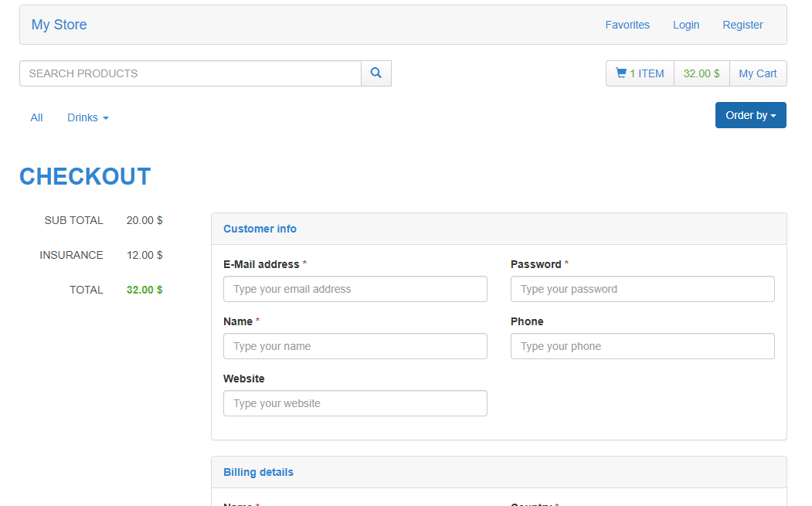Open the Favorites link

[x=627, y=25]
